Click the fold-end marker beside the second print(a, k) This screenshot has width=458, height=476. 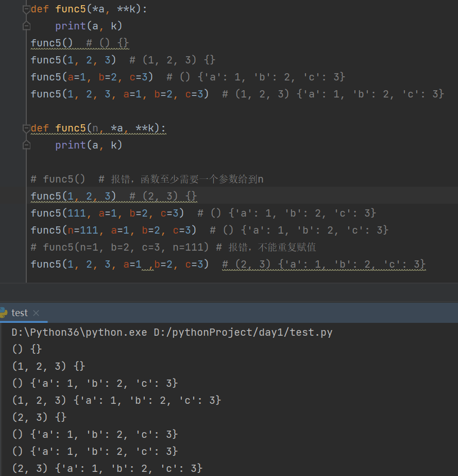point(26,146)
